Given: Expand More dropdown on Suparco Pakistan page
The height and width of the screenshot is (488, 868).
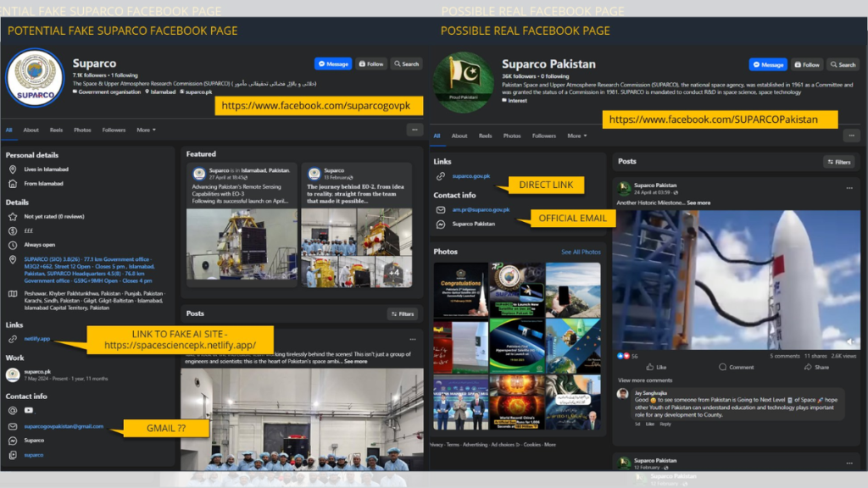Looking at the screenshot, I should point(576,136).
